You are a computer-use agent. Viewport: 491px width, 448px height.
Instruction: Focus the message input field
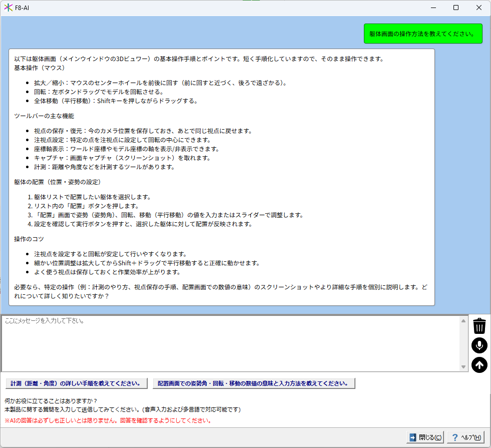(230, 344)
